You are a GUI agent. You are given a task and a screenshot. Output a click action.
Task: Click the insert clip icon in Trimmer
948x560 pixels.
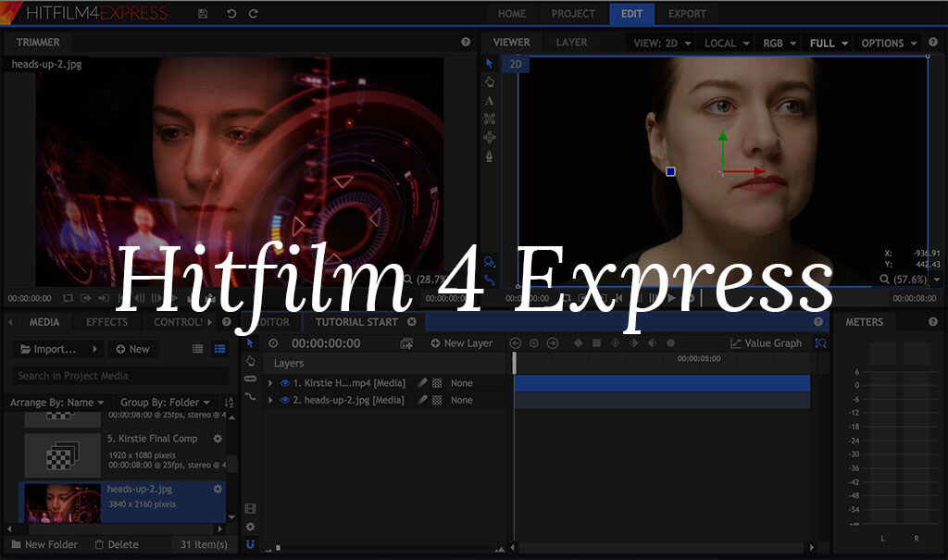85,298
